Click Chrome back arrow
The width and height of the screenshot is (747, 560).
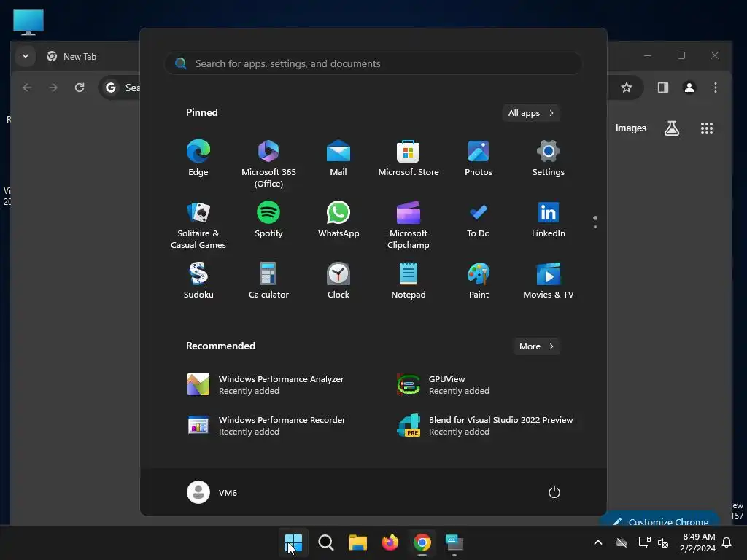click(27, 87)
